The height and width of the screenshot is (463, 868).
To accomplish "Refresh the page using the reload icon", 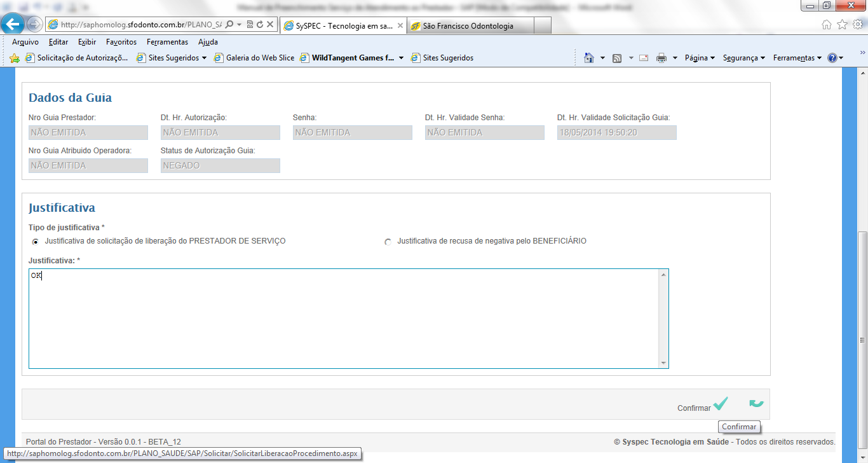I will [x=259, y=25].
